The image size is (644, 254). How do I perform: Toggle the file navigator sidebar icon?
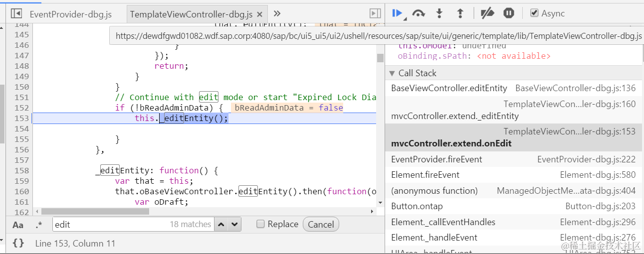coord(16,13)
